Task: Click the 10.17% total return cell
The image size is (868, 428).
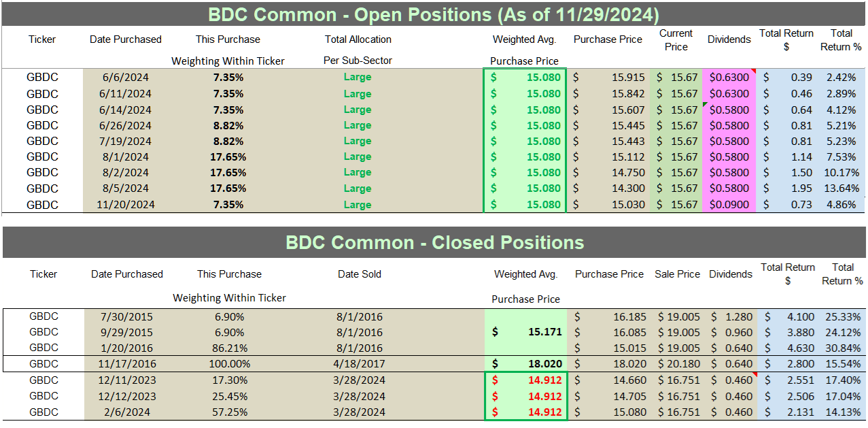Action: pos(841,173)
